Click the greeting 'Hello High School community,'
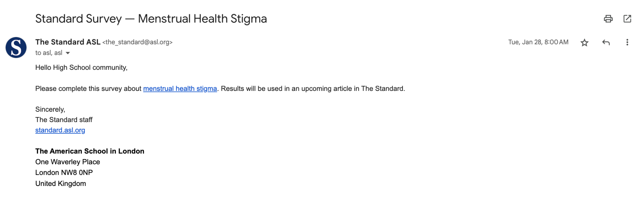 click(x=81, y=68)
